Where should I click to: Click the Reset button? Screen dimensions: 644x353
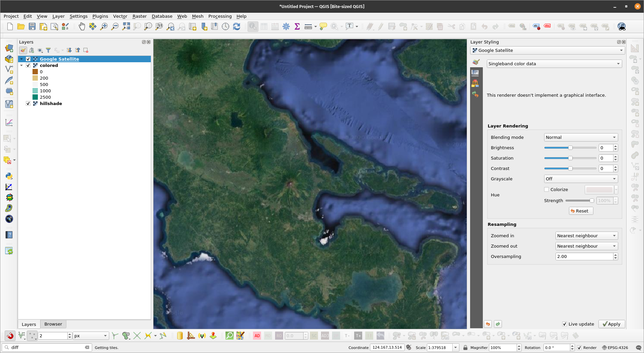click(x=581, y=211)
